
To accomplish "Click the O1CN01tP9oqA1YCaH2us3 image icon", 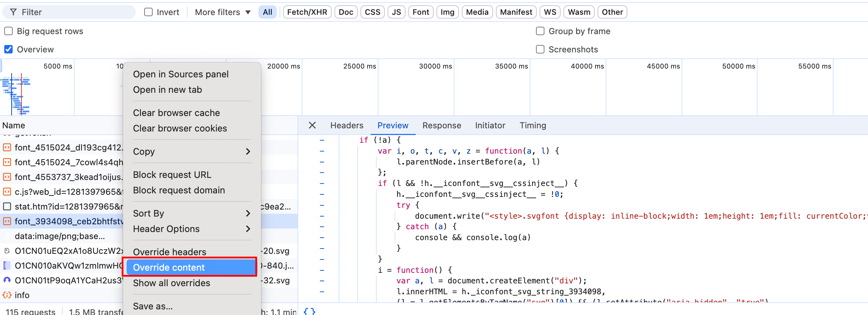I will (x=7, y=281).
